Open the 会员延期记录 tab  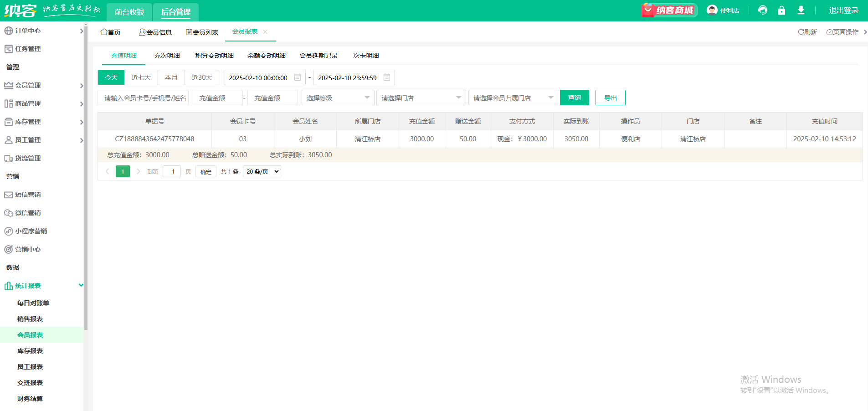pyautogui.click(x=318, y=55)
